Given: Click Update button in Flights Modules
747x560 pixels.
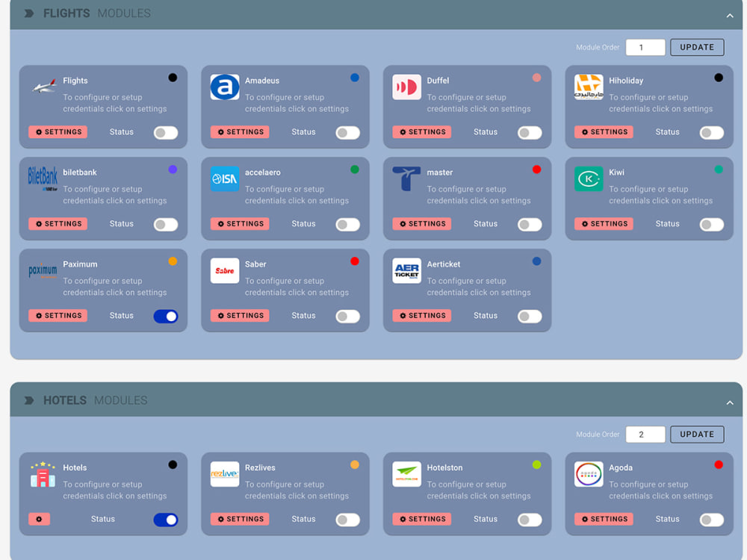Looking at the screenshot, I should pyautogui.click(x=697, y=47).
